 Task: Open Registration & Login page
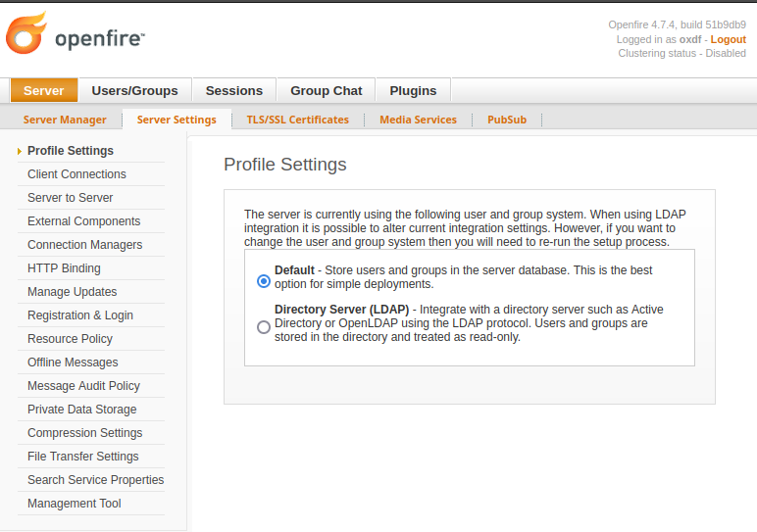(x=79, y=315)
